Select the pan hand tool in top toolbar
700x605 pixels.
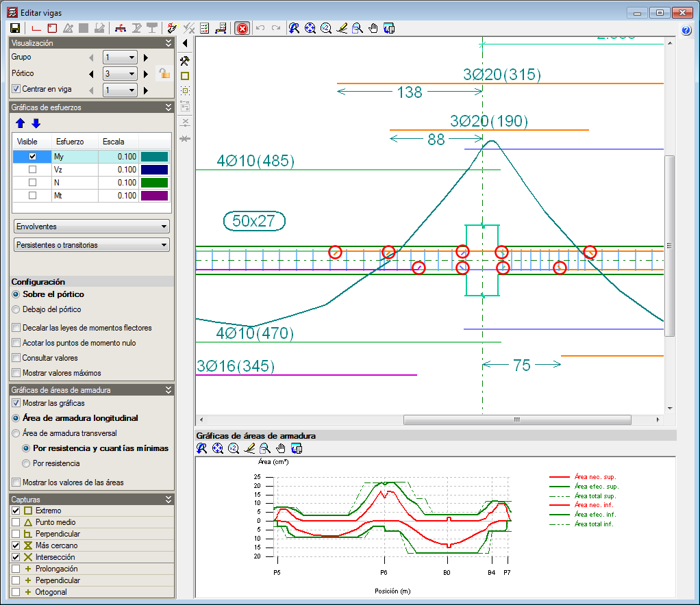373,28
